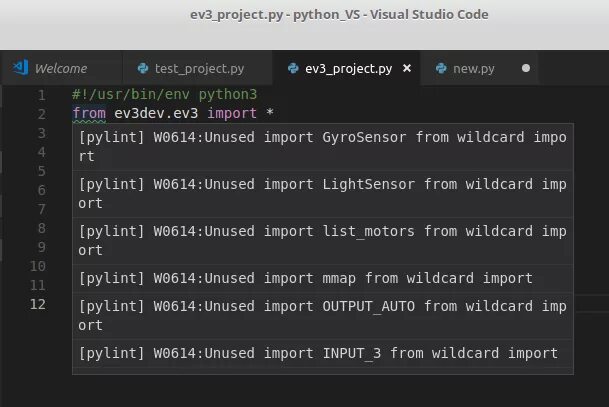
Task: Select the ev3_project.py tab
Action: [x=348, y=68]
